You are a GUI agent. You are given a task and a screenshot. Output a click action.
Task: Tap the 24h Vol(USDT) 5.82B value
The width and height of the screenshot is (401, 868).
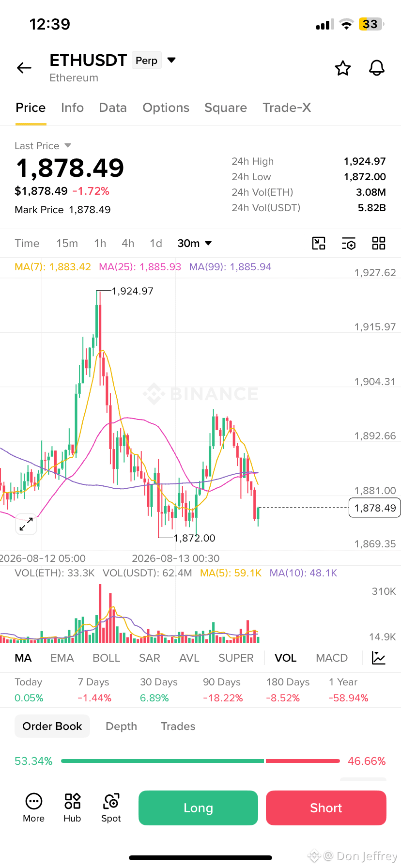point(372,208)
